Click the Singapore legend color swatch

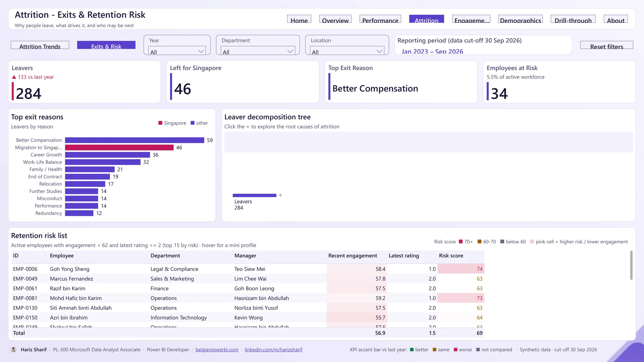(160, 123)
